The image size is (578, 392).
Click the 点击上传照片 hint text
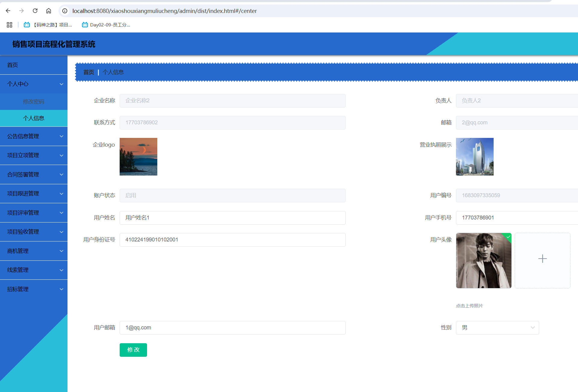point(469,306)
